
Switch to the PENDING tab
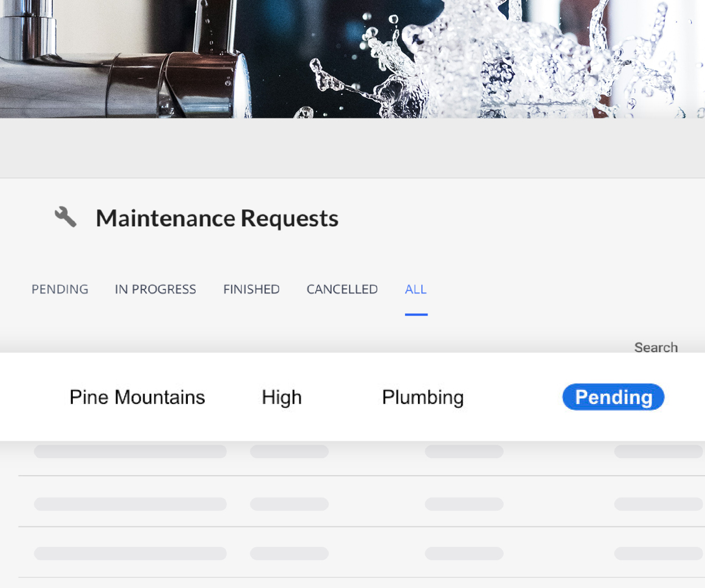(x=60, y=289)
